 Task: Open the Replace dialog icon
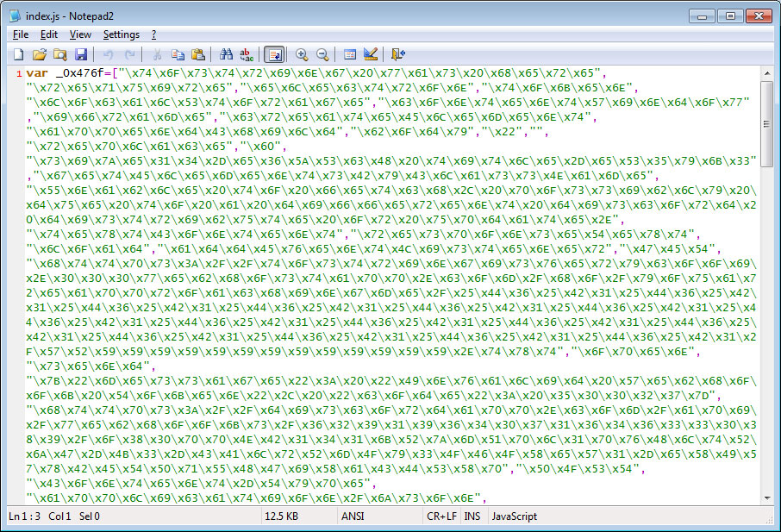pyautogui.click(x=247, y=54)
